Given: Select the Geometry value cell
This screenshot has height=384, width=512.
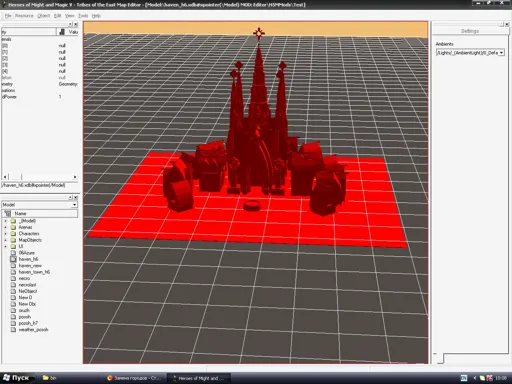Looking at the screenshot, I should pos(68,84).
